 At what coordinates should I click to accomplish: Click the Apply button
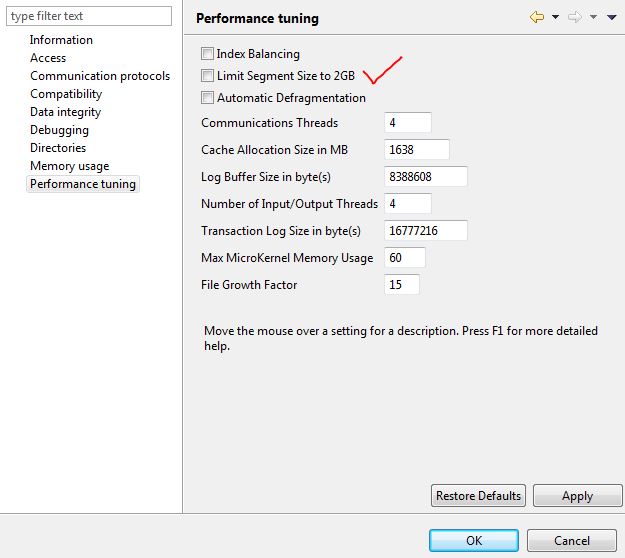click(577, 496)
